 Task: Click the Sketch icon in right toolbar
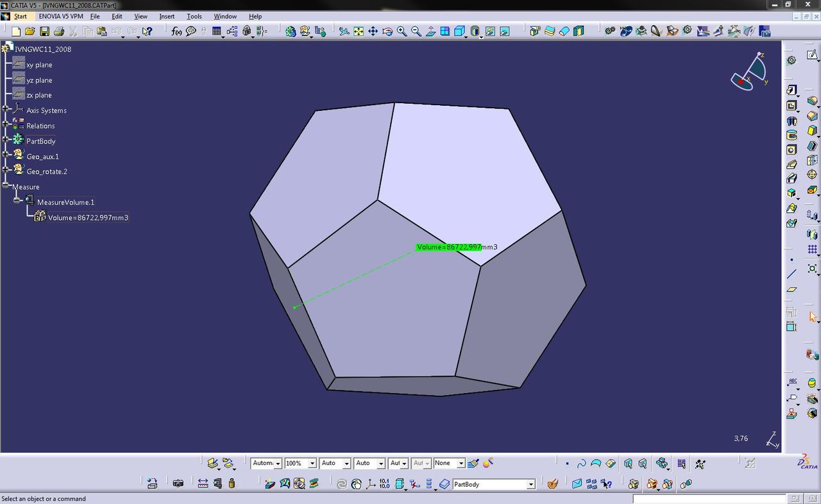click(812, 56)
